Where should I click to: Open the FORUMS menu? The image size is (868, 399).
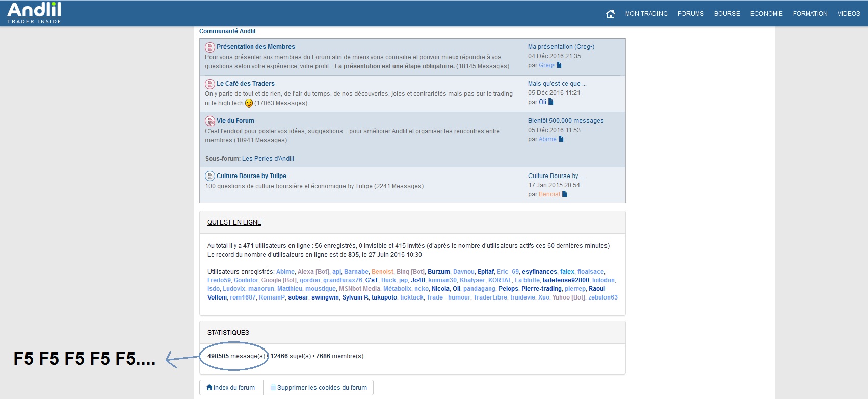tap(691, 14)
